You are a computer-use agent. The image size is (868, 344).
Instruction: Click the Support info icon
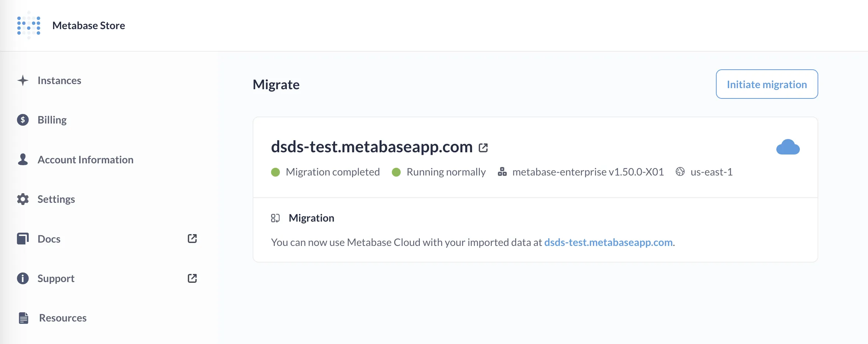23,278
